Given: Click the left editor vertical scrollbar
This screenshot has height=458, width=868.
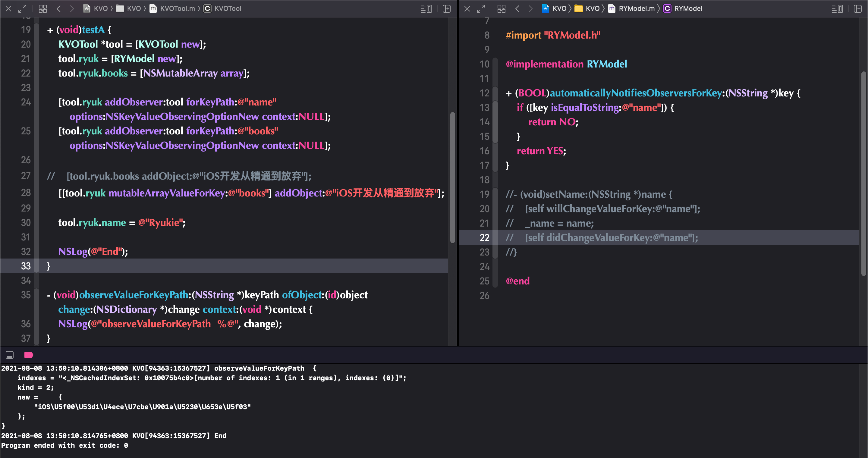Looking at the screenshot, I should [452, 177].
